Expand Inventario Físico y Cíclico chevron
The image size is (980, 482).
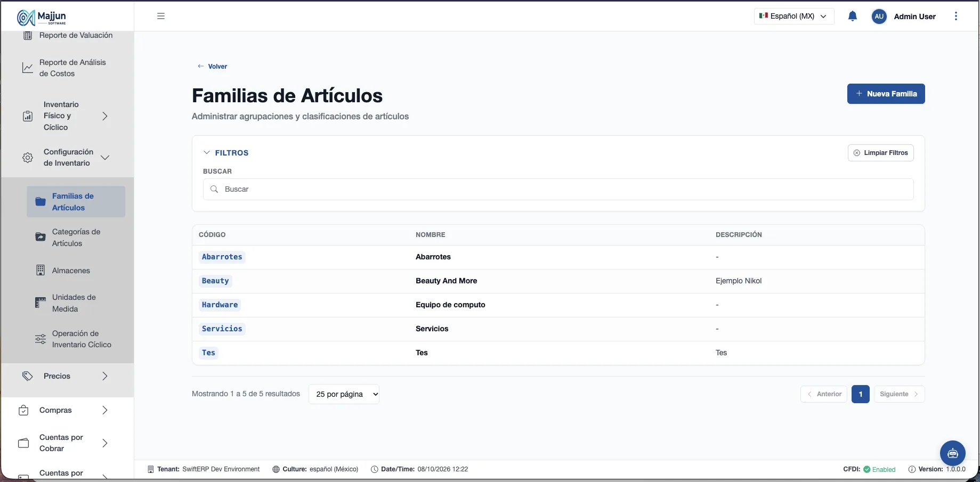(105, 116)
